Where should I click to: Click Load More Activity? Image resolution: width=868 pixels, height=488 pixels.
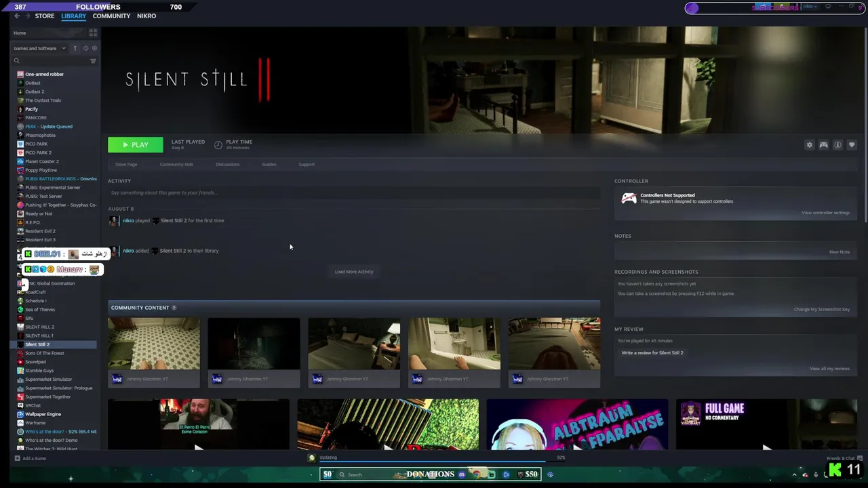(x=354, y=272)
